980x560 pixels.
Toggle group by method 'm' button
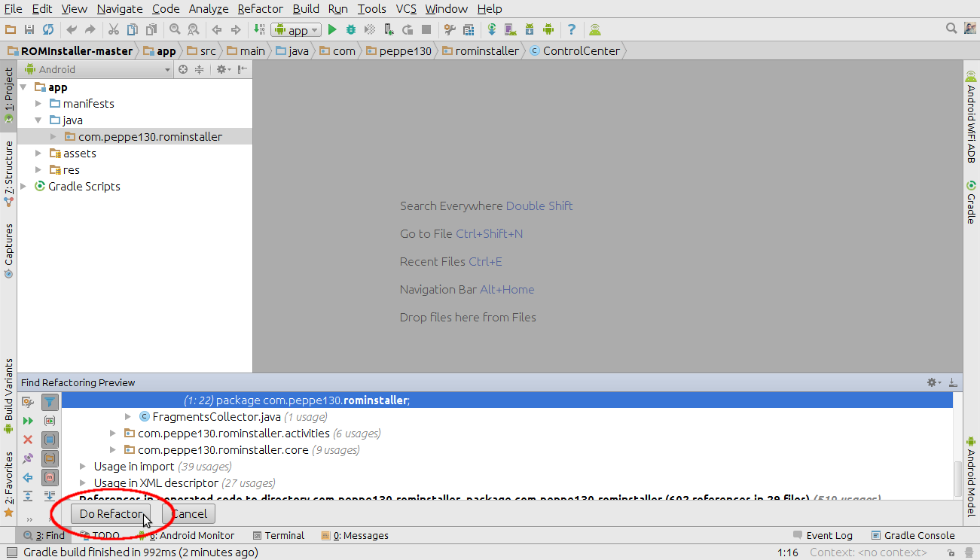50,477
